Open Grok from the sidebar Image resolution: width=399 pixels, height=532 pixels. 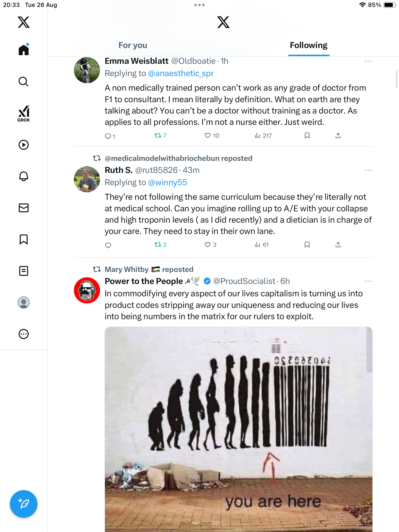[x=24, y=114]
